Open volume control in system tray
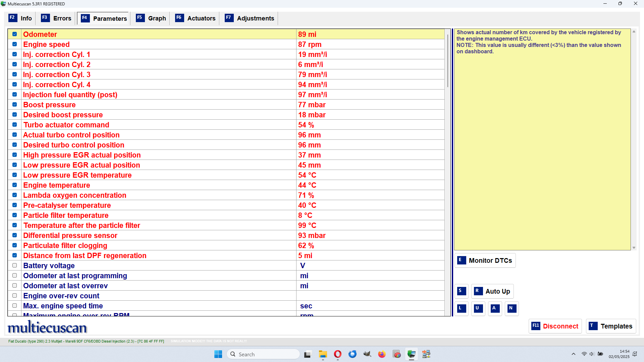644x362 pixels. [x=592, y=354]
